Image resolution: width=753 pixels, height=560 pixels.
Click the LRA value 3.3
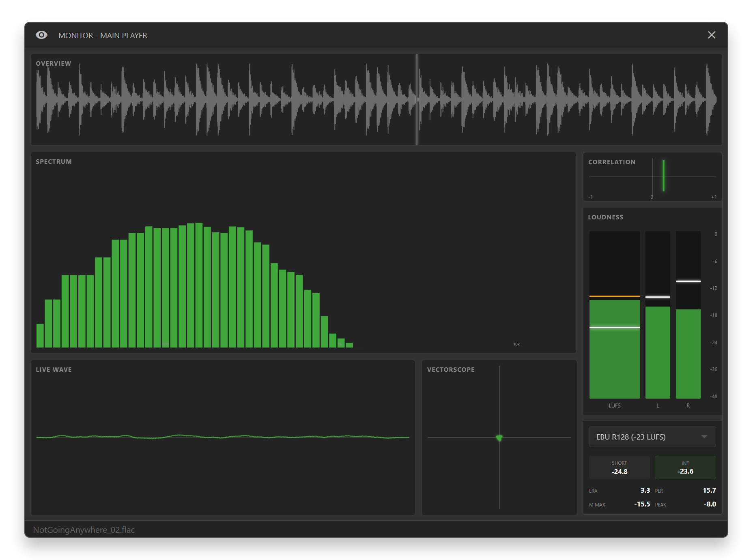[645, 491]
